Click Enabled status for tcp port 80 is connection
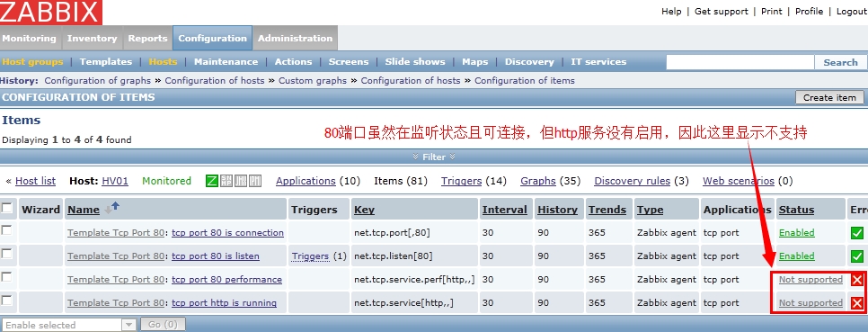This screenshot has height=332, width=868. (797, 233)
